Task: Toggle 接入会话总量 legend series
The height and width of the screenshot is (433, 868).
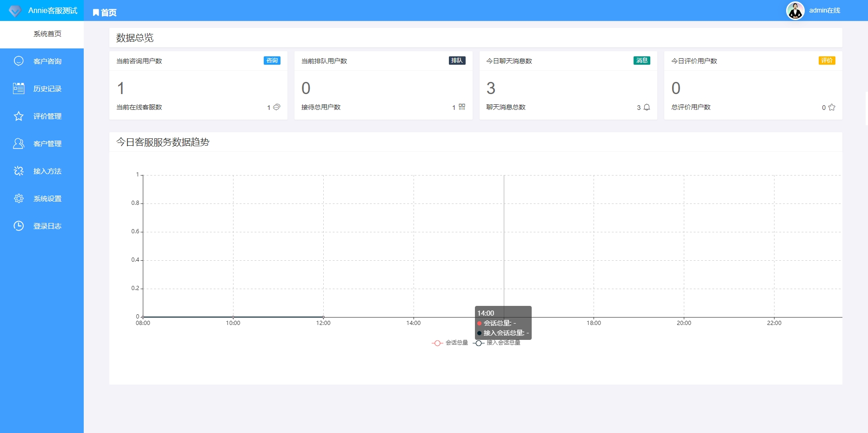Action: (x=497, y=343)
